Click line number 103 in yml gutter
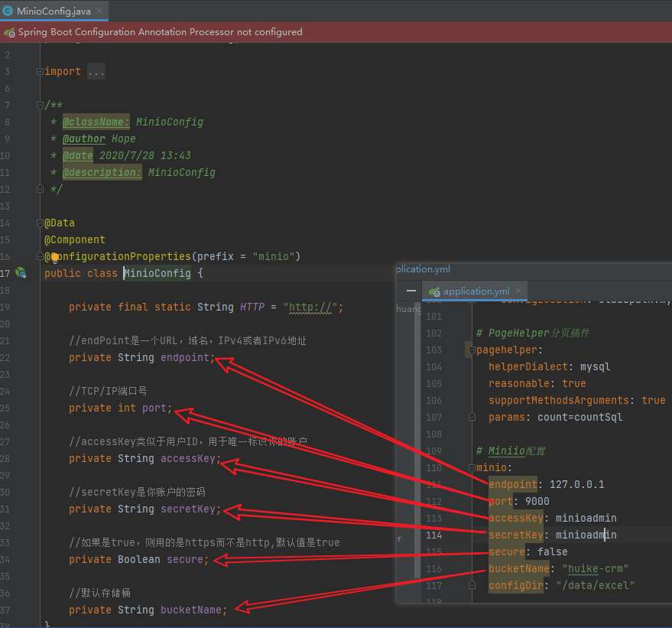672x628 pixels. (x=433, y=350)
